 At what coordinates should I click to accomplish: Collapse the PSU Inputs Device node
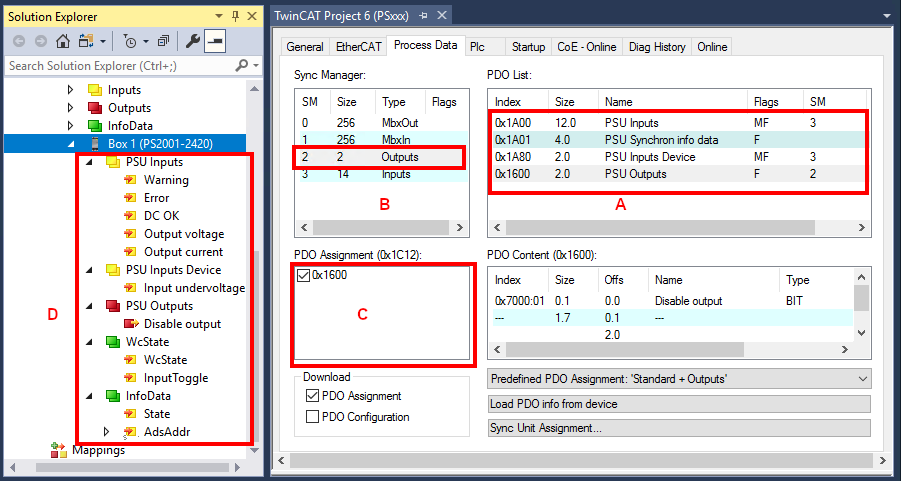(x=89, y=270)
